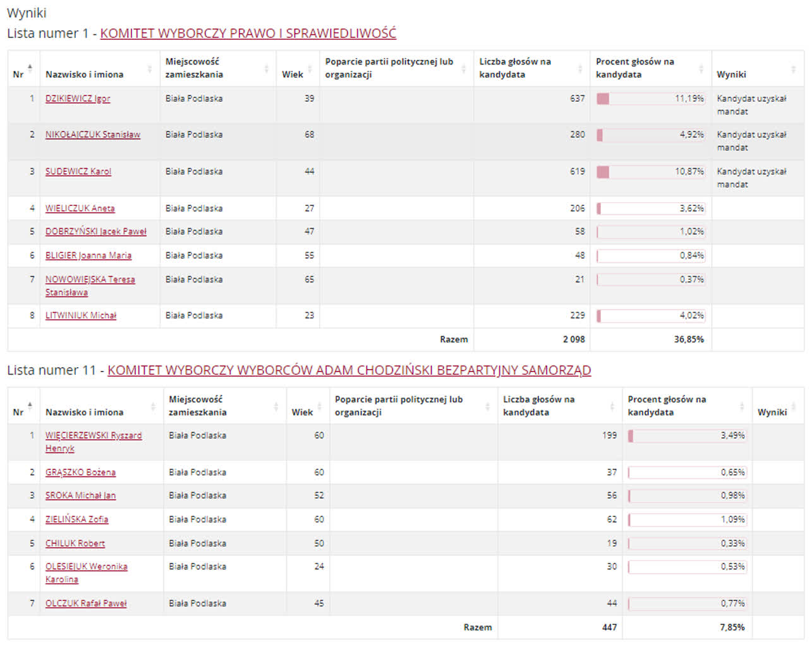The width and height of the screenshot is (812, 647).
Task: Open Komitet Wyborczy Prawo i Sprawiedliwość link
Action: [248, 33]
